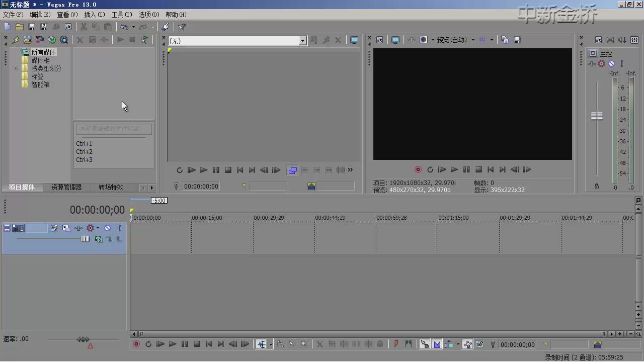Image resolution: width=644 pixels, height=362 pixels.
Task: Click the track 1 level slider handle
Action: [85, 239]
